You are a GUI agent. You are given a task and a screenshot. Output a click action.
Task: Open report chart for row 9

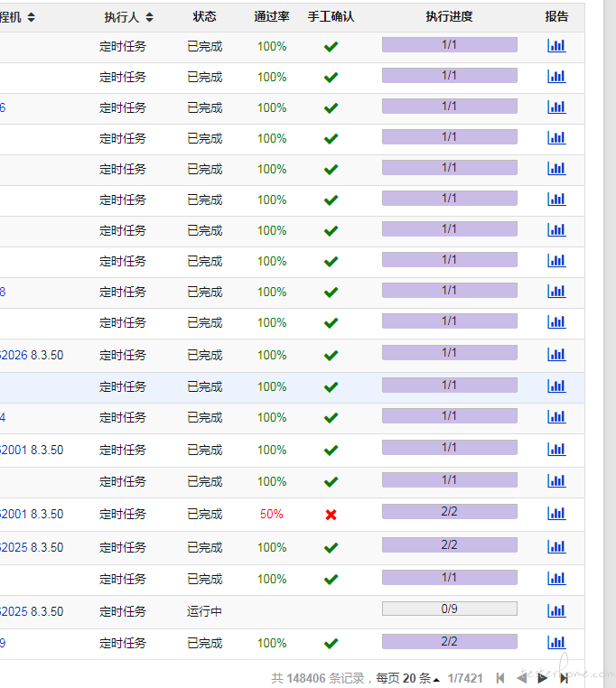[x=556, y=642]
